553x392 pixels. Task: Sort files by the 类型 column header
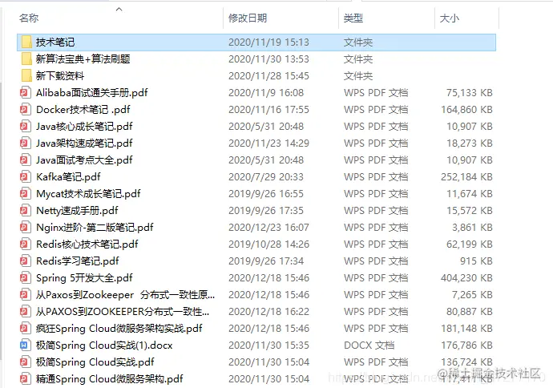[353, 18]
